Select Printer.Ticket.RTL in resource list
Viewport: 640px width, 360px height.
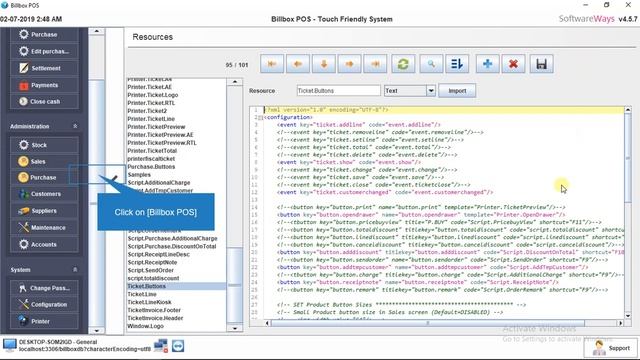[x=151, y=103]
